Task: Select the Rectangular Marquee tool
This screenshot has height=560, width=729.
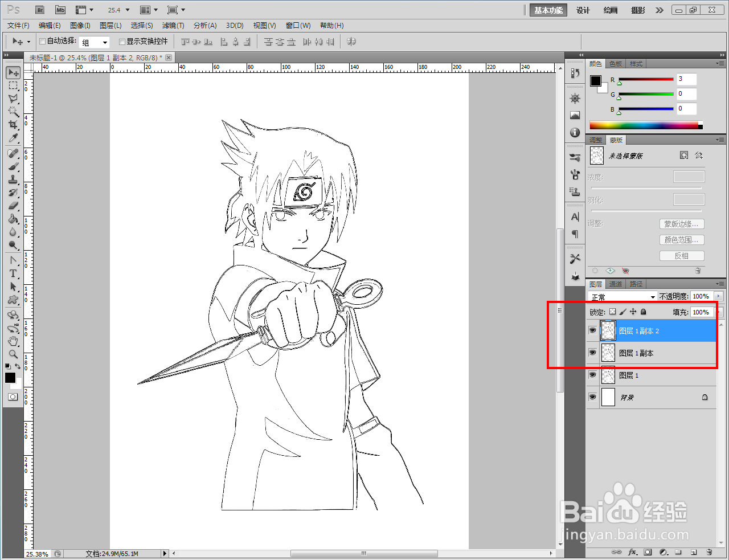Action: pyautogui.click(x=13, y=85)
